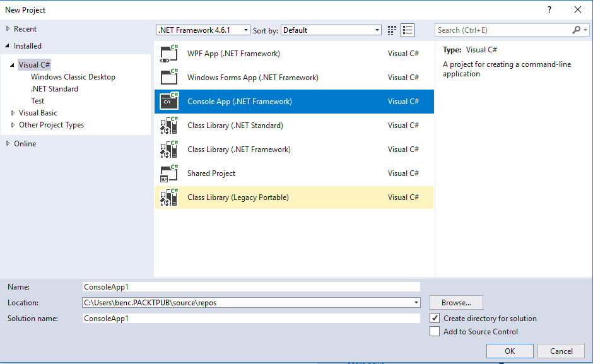Click the Class Library (Legacy Portable) icon

coord(168,197)
